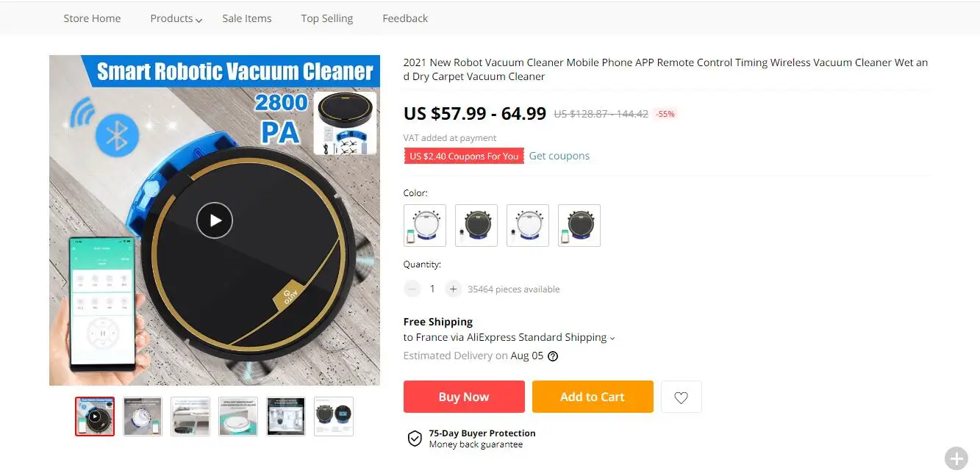
Task: Go to Top Selling tab
Action: 326,18
